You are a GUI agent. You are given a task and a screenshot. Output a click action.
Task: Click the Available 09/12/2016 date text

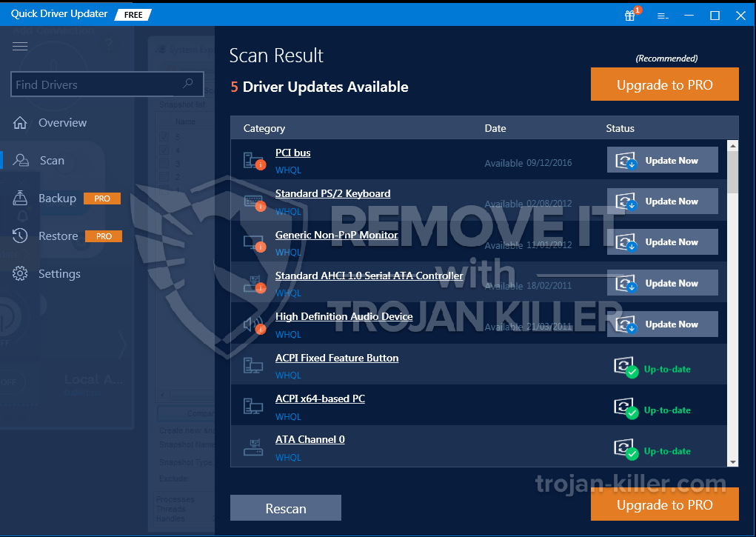tap(528, 163)
